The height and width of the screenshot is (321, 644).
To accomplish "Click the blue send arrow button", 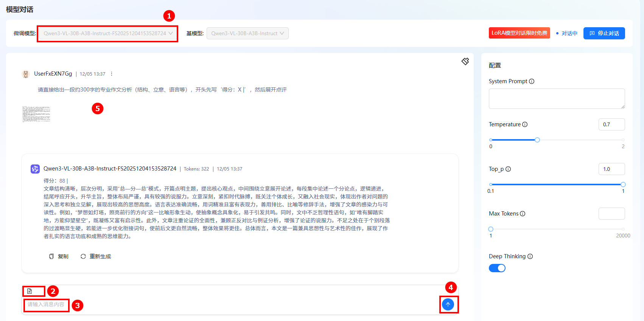I will (448, 304).
